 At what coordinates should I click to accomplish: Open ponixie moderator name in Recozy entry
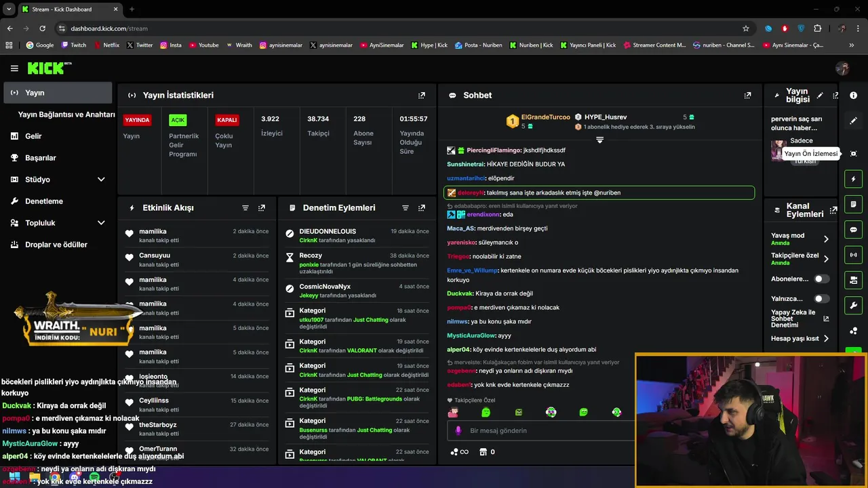click(x=309, y=264)
